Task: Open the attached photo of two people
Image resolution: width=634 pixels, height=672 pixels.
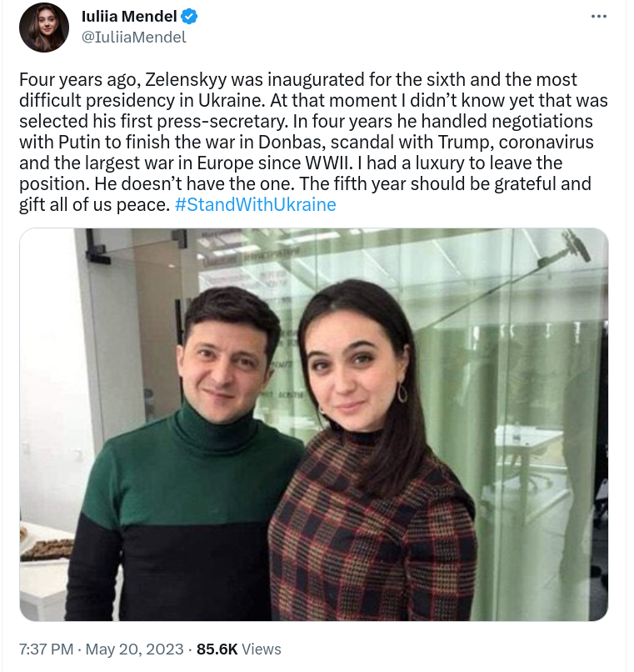Action: tap(313, 424)
